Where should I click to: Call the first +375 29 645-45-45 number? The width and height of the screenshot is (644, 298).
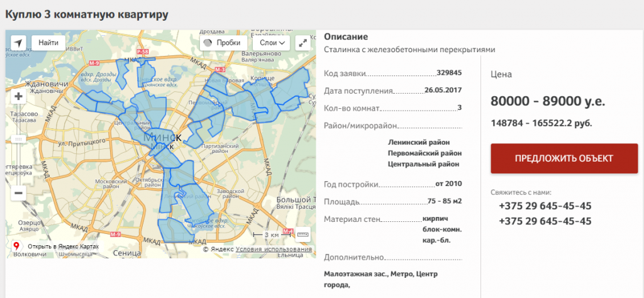coord(545,206)
